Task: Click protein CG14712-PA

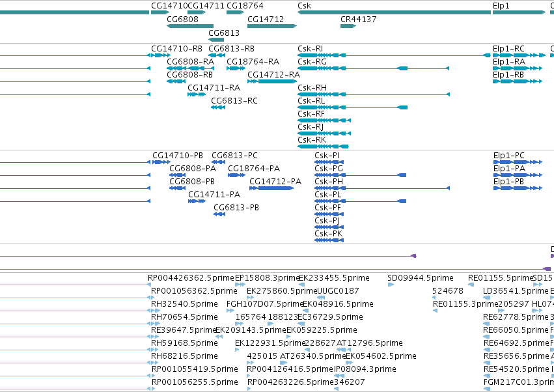Action: coord(271,188)
